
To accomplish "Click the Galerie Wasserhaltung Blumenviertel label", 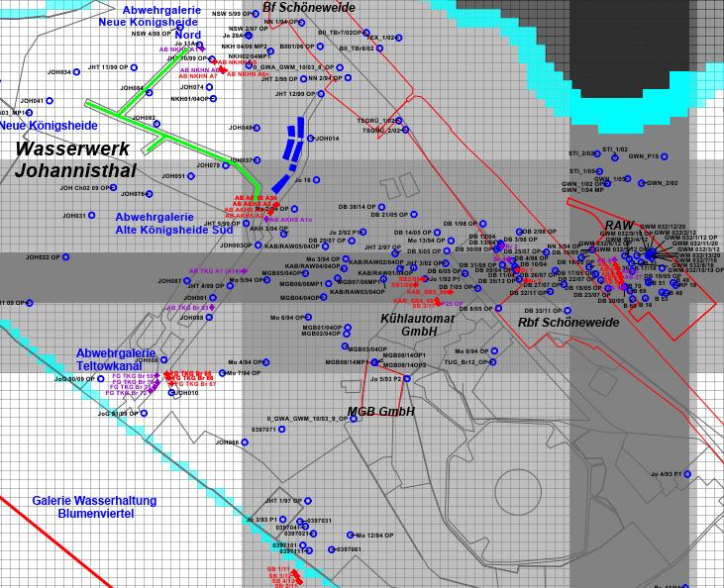I will point(95,507).
